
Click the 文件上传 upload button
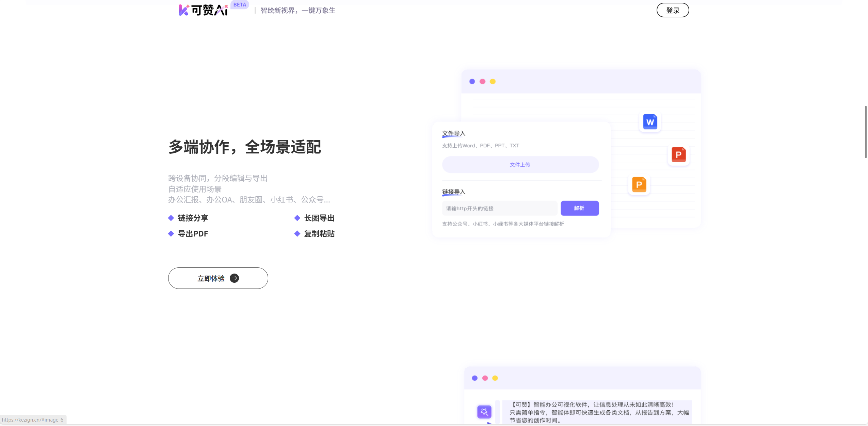(520, 165)
